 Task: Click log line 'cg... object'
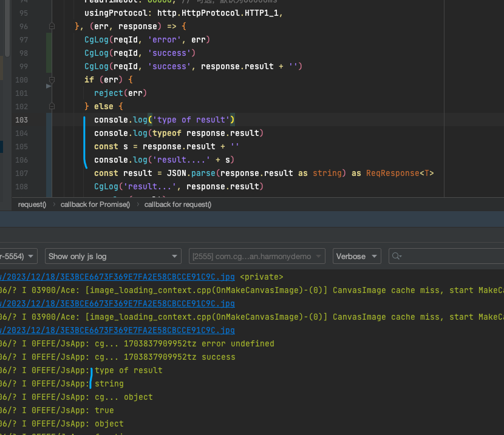coord(124,397)
